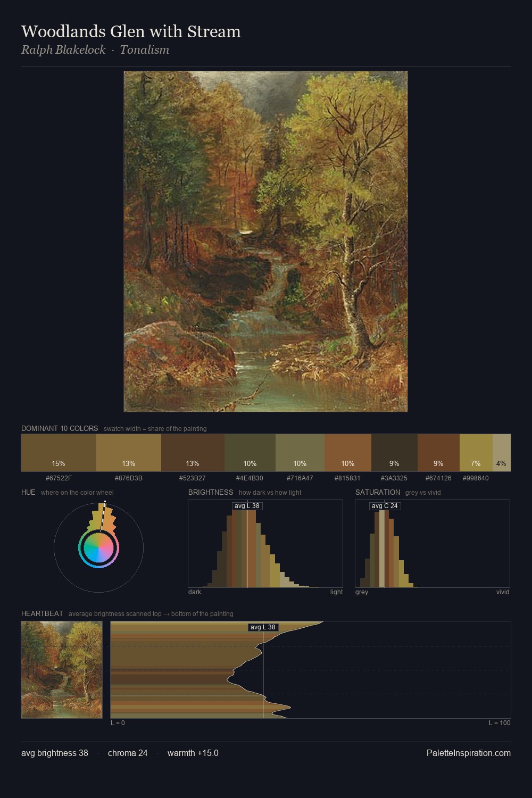Select the #876D3B swatch

[x=129, y=453]
